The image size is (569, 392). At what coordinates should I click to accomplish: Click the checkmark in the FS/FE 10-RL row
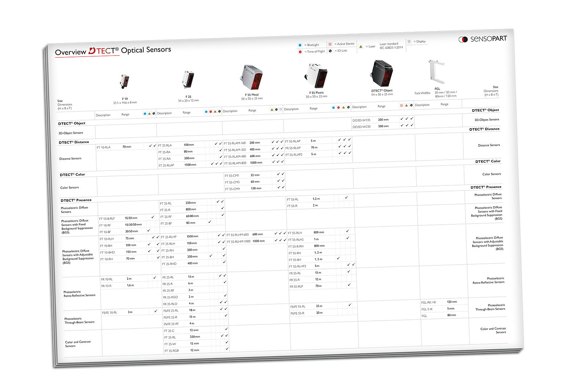click(156, 311)
